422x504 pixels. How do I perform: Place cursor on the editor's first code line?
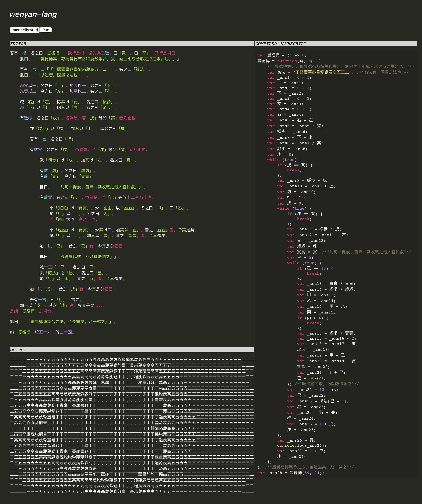tap(94, 53)
